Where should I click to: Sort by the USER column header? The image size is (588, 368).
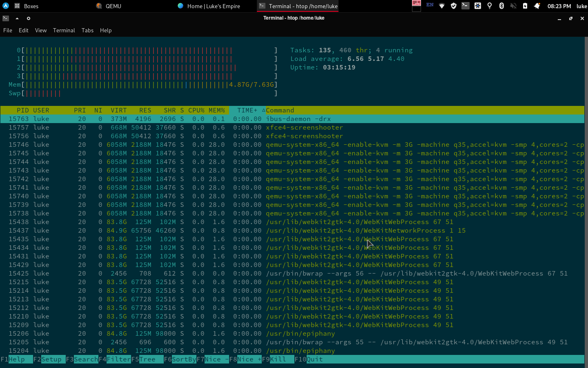click(41, 110)
